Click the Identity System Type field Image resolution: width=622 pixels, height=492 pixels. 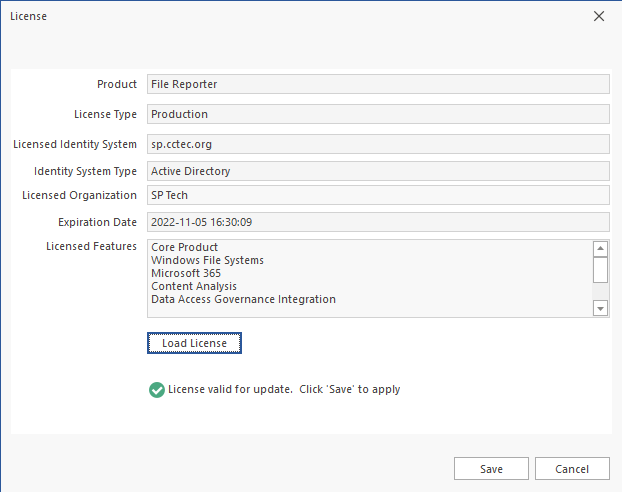click(378, 171)
